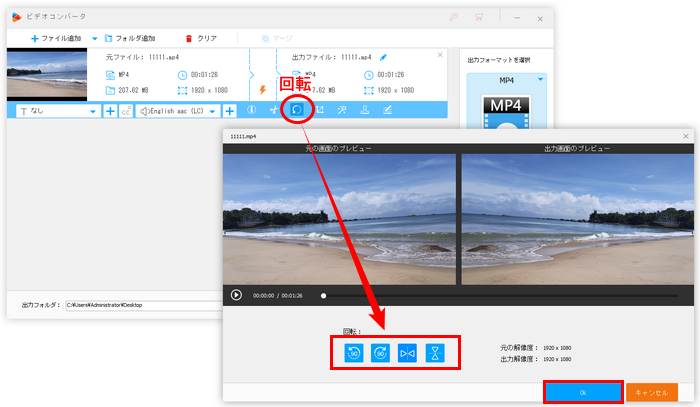Show file info with the info icon
This screenshot has width=700, height=407.
(251, 110)
